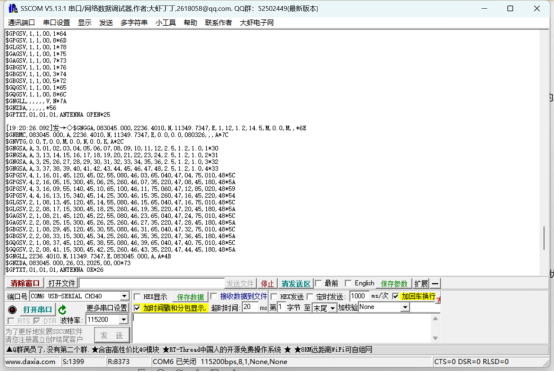
Task: Click COM6 已关闭 115200bps status text
Action: point(220,362)
